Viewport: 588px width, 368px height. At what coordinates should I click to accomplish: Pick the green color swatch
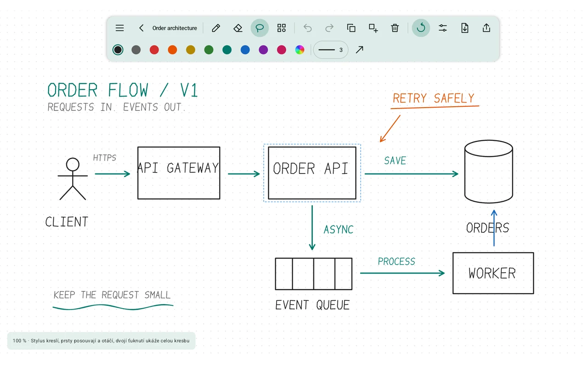[x=209, y=50]
